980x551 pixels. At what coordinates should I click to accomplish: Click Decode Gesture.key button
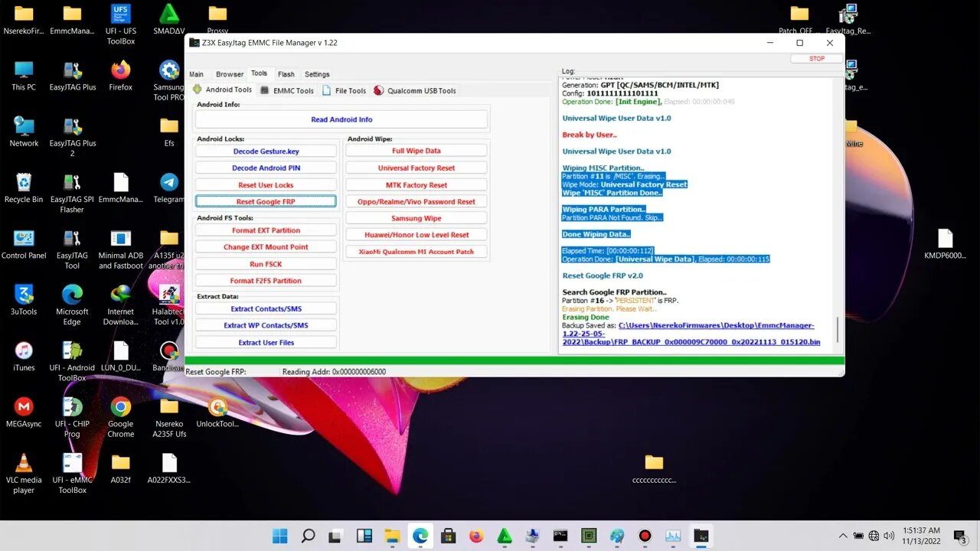266,152
